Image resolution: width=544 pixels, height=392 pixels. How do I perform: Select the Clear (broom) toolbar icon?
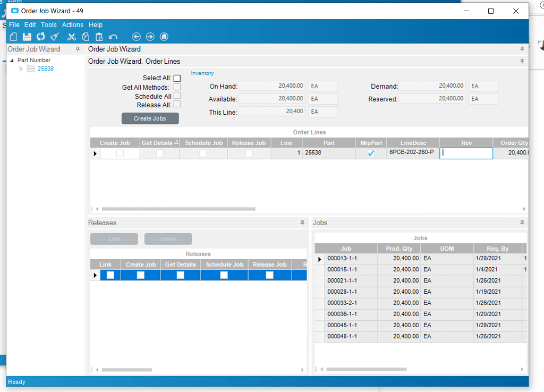click(54, 36)
